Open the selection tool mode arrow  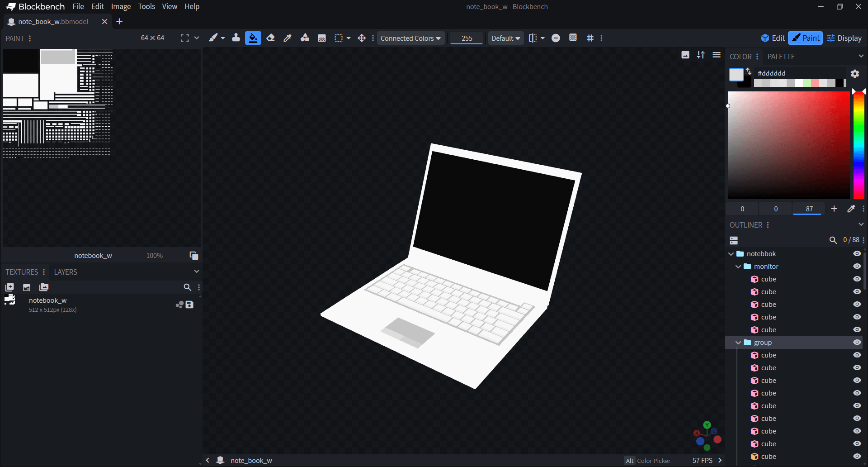click(x=349, y=38)
